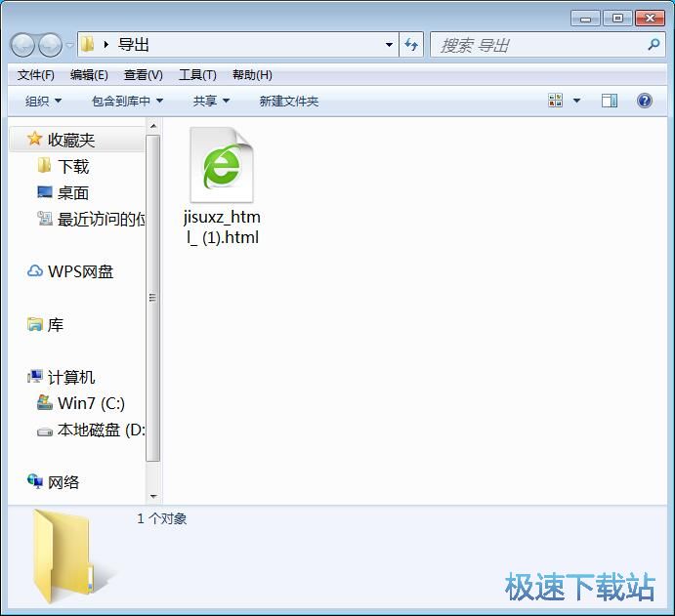Open 最近访问的位置 in the sidebar

click(x=90, y=219)
